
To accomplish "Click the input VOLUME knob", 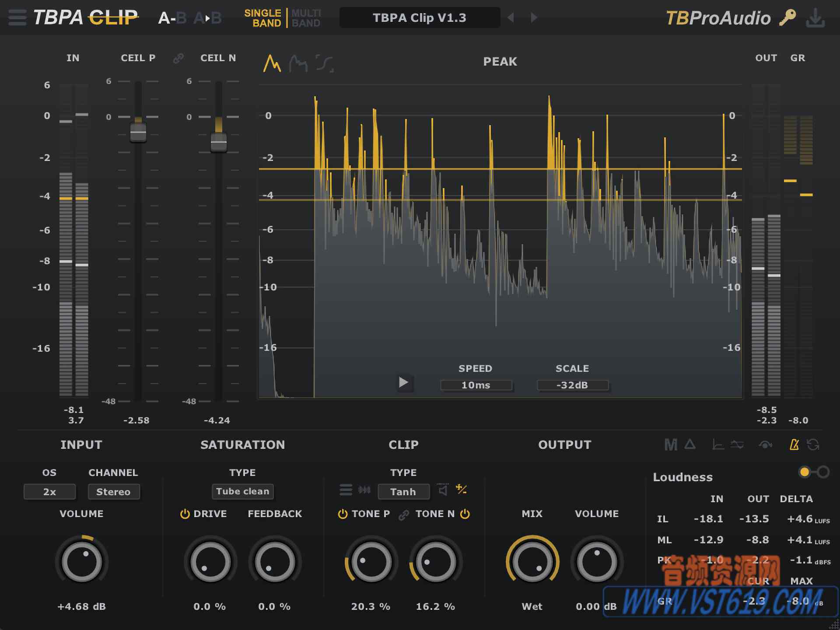I will [x=82, y=562].
